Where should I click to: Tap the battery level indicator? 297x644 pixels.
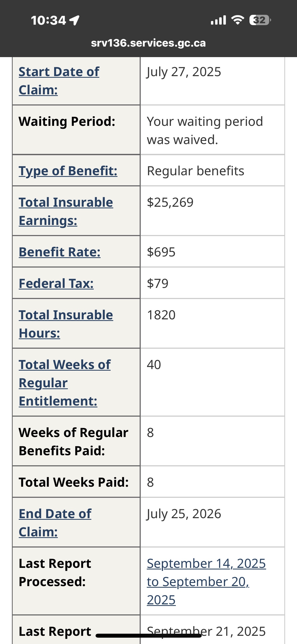tap(260, 20)
